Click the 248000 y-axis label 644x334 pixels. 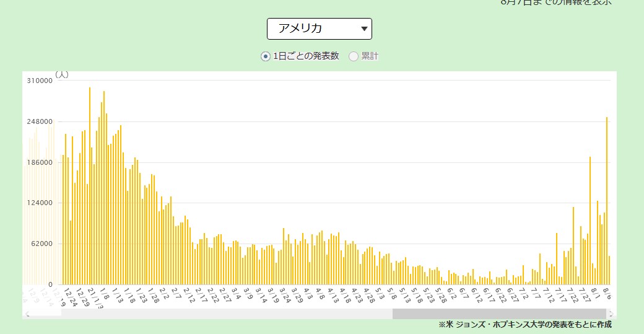pyautogui.click(x=39, y=121)
